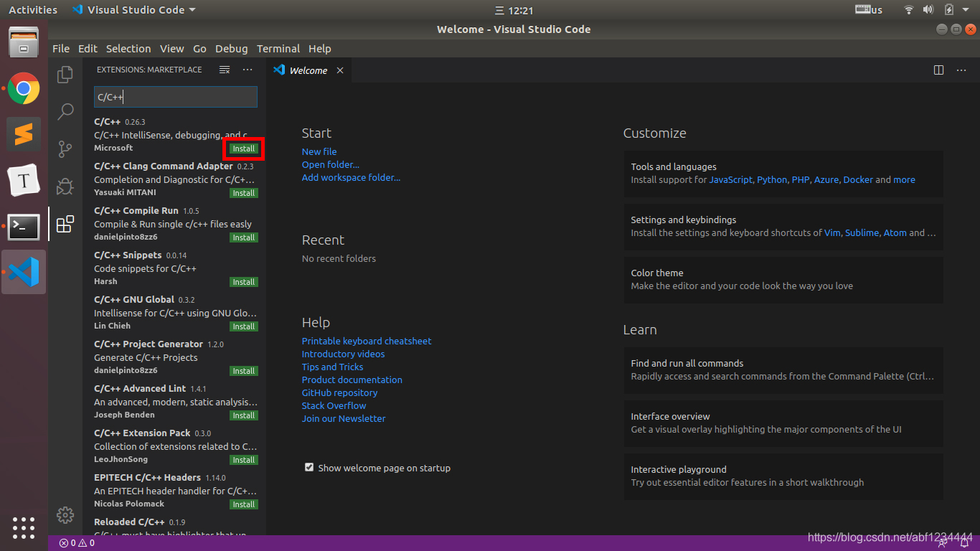Select the Extensions view icon
980x551 pixels.
click(65, 224)
